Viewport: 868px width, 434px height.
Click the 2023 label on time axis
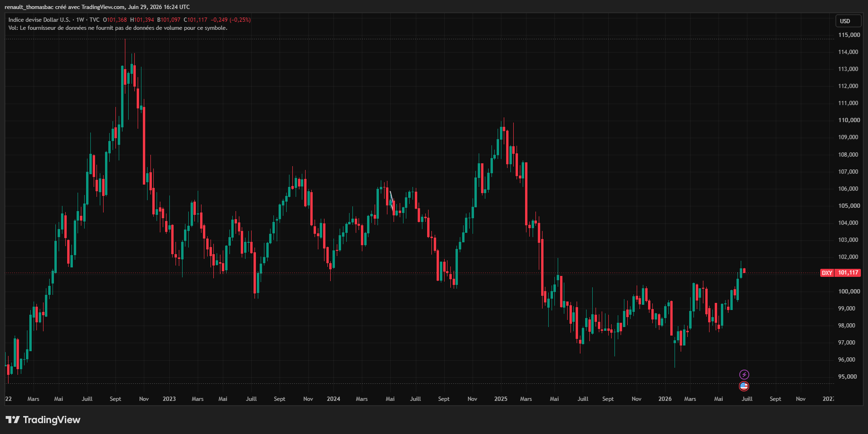tap(169, 399)
